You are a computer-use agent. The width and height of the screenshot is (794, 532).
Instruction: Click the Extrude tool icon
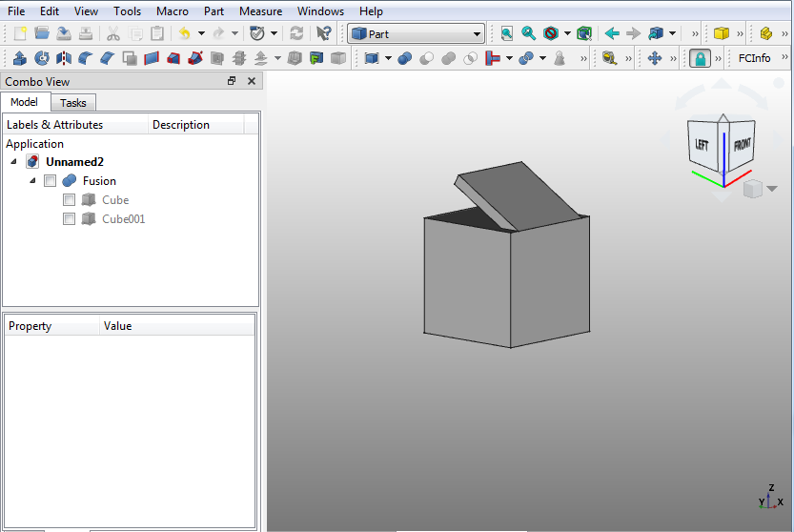(x=20, y=58)
